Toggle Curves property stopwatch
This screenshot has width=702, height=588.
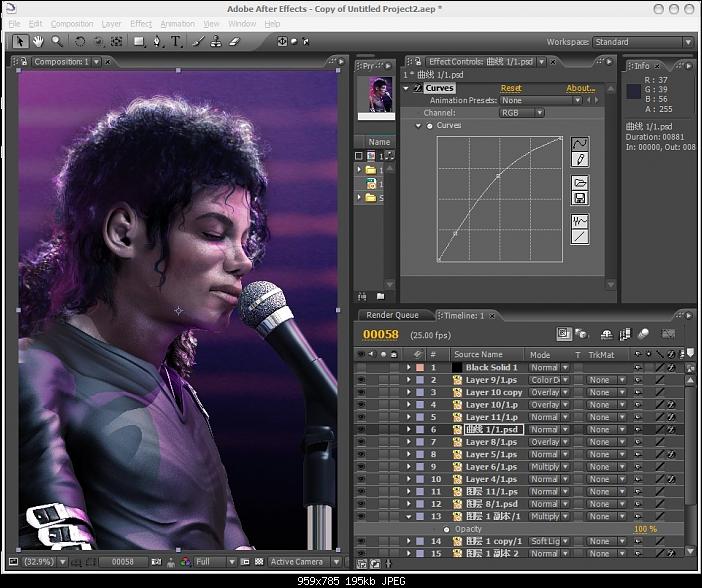[429, 126]
